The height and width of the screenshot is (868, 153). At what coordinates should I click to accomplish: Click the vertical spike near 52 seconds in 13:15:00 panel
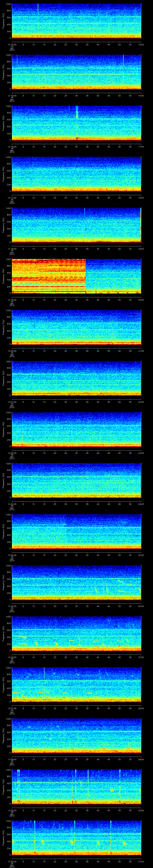click(x=123, y=61)
